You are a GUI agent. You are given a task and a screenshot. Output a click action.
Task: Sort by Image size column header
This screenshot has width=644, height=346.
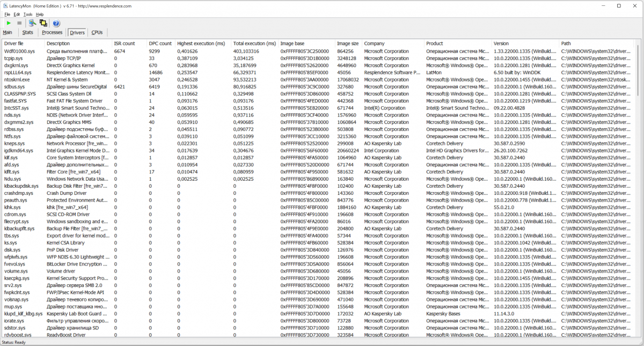(349, 43)
